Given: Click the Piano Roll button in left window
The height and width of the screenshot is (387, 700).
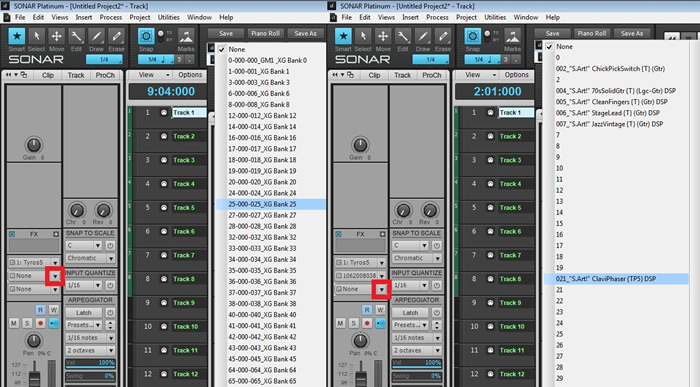Looking at the screenshot, I should click(265, 33).
